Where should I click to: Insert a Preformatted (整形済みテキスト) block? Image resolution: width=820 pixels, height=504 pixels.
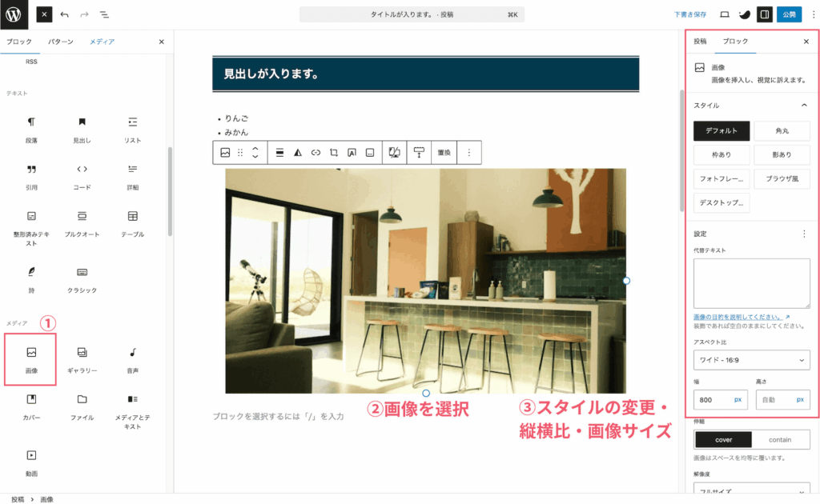click(x=31, y=228)
